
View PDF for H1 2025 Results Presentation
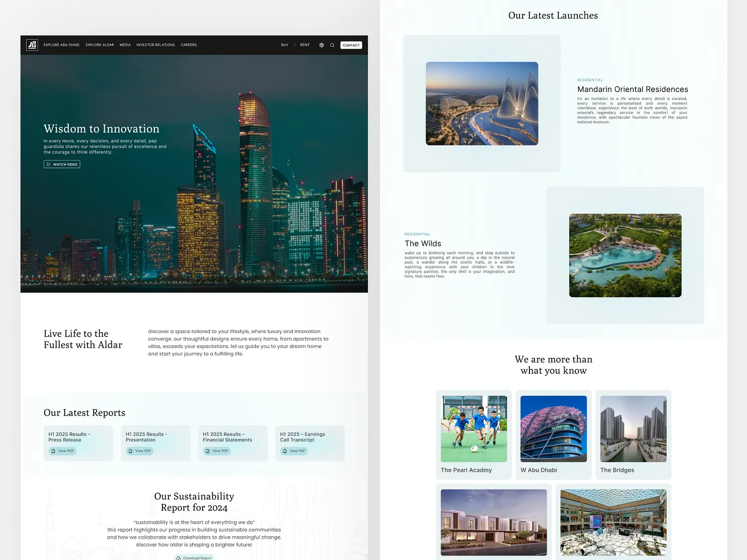140,451
